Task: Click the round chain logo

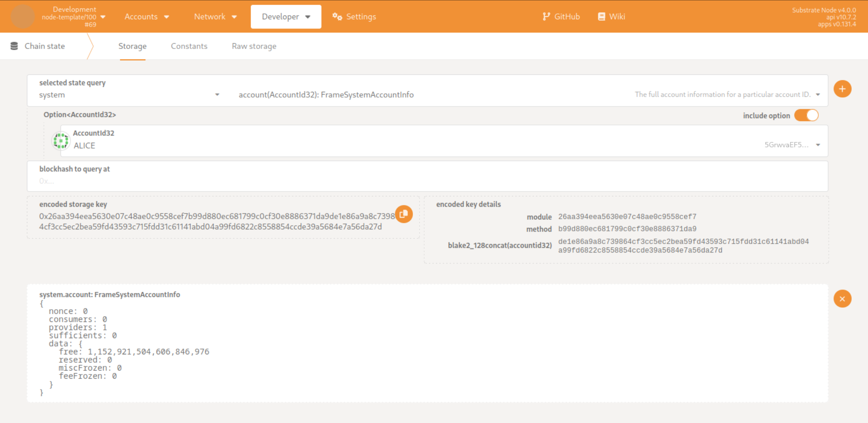Action: (22, 17)
